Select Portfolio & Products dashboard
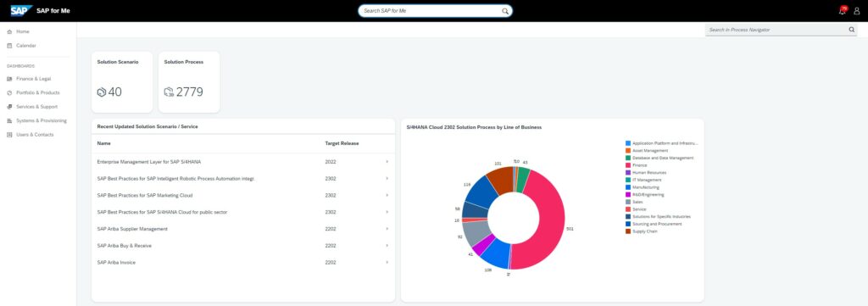The image size is (868, 306). click(x=37, y=92)
